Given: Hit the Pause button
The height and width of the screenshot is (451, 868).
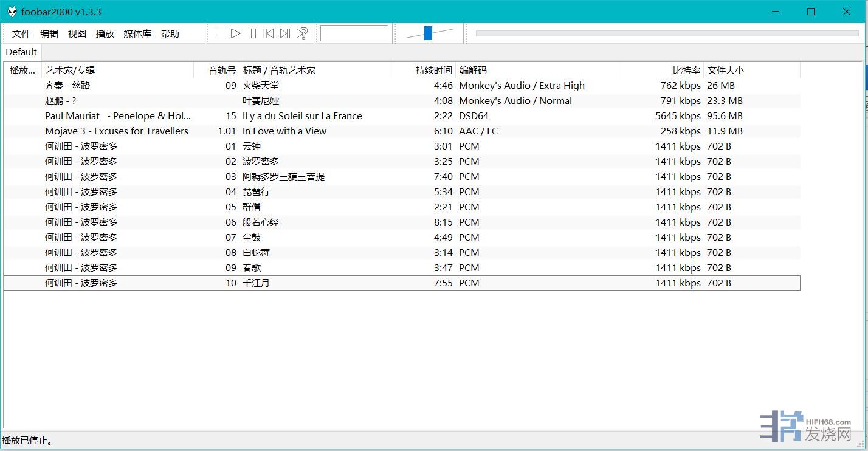Looking at the screenshot, I should click(252, 34).
